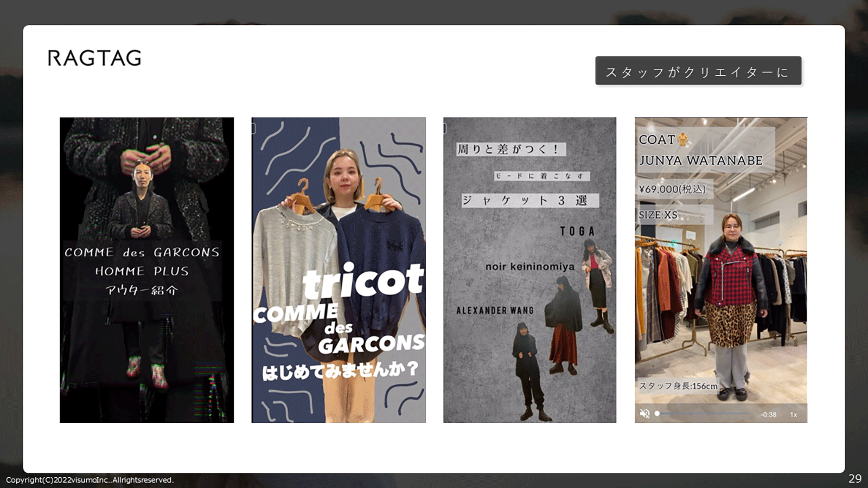This screenshot has width=868, height=488.
Task: Seek on the JUNYA WATANABE video progress bar
Action: [704, 414]
